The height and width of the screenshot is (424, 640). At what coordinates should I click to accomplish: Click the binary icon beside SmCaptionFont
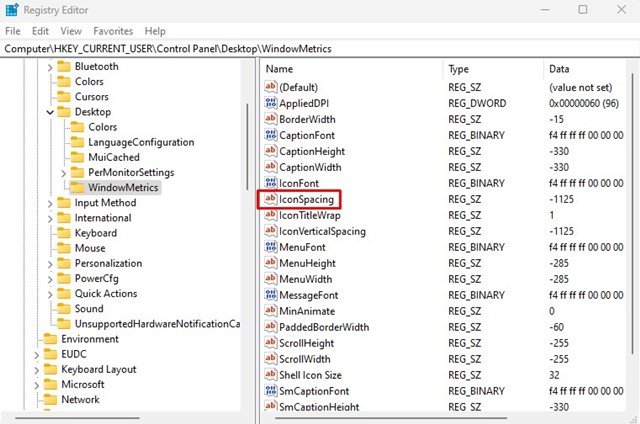[x=271, y=391]
